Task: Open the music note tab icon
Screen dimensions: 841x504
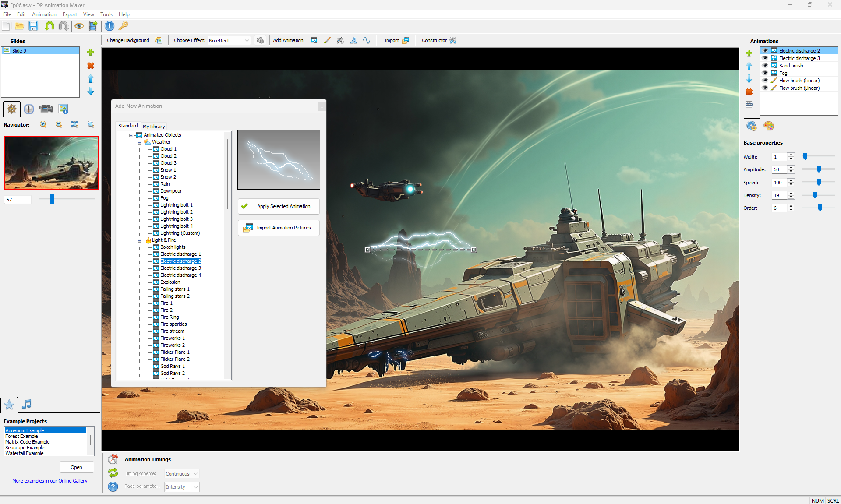Action: [x=27, y=404]
